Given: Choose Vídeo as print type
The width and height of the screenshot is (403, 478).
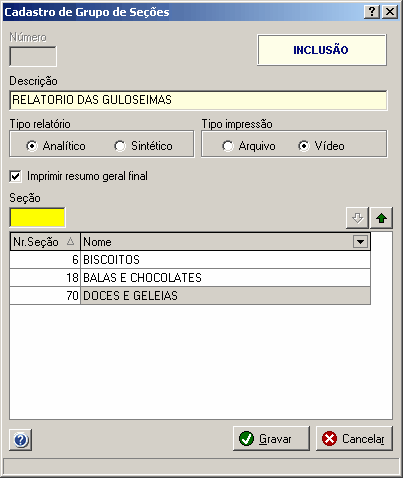Looking at the screenshot, I should tap(304, 146).
